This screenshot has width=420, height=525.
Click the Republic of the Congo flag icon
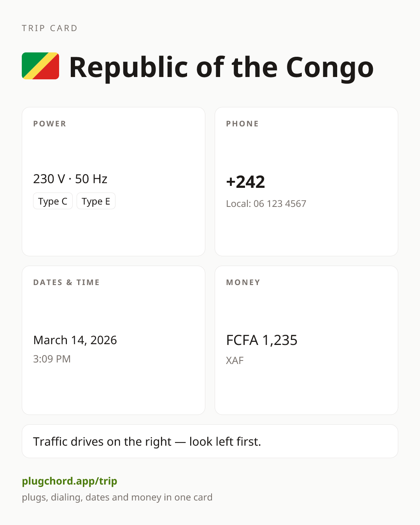pos(40,66)
